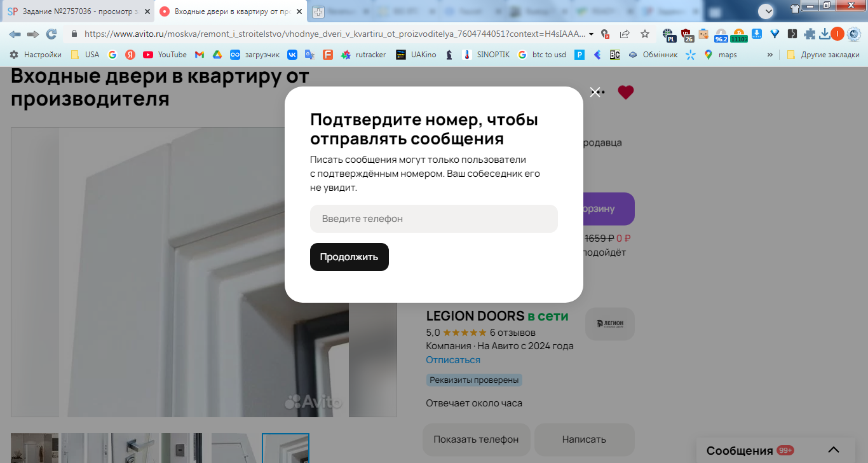Click the blue download extension icon
868x463 pixels.
pyautogui.click(x=757, y=34)
